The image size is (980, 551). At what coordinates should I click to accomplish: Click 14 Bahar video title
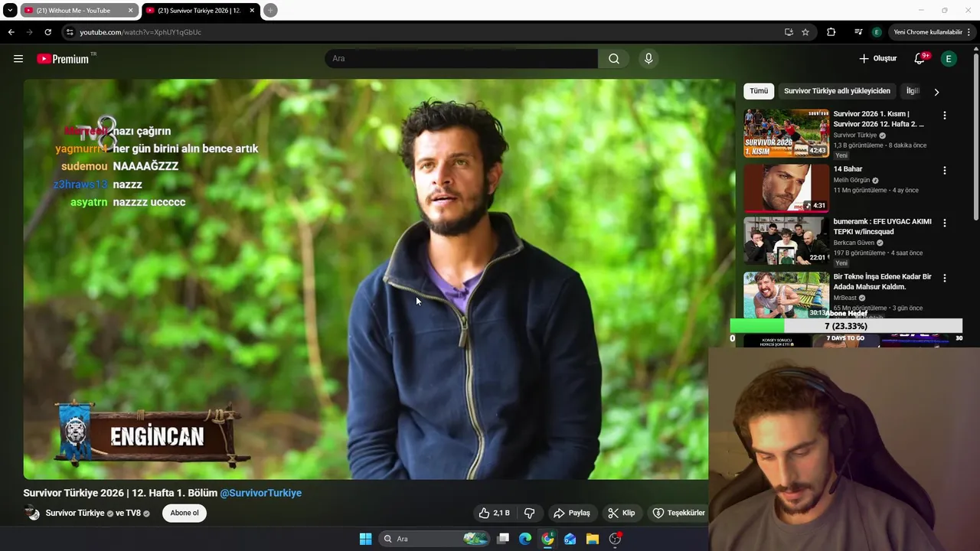[x=848, y=169]
